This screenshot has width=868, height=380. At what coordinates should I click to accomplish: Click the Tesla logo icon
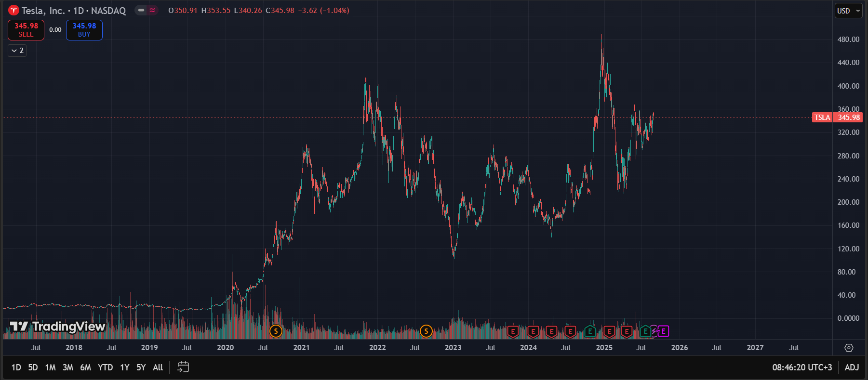pos(13,10)
